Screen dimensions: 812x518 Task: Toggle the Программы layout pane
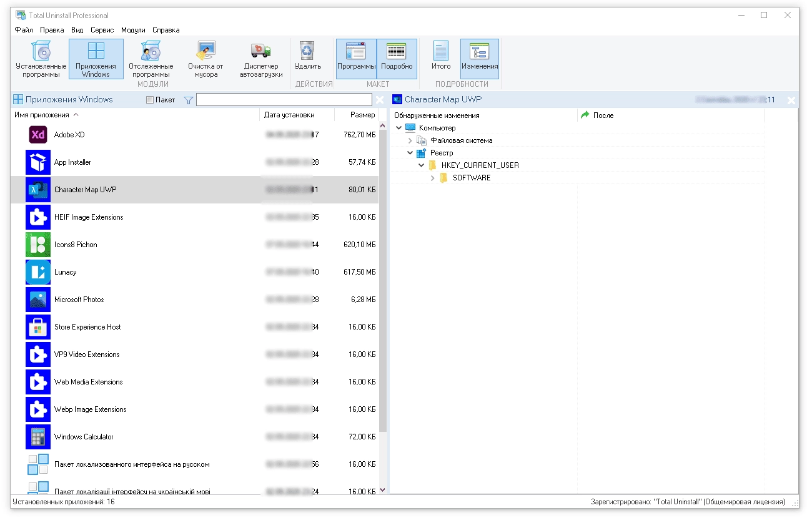tap(356, 59)
